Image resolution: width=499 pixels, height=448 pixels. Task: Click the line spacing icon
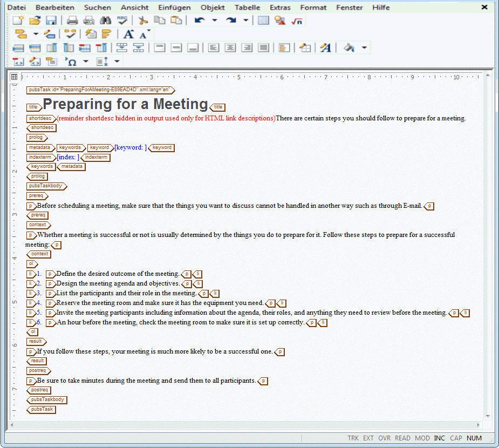click(x=102, y=61)
